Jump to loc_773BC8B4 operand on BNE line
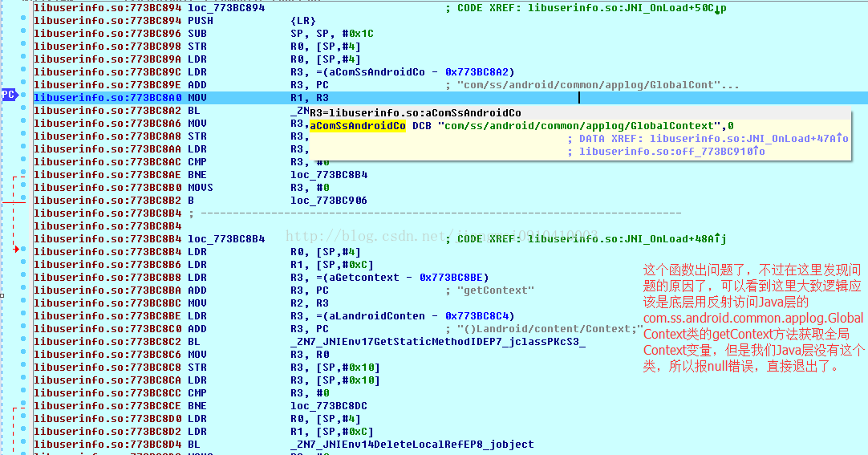 (x=329, y=175)
